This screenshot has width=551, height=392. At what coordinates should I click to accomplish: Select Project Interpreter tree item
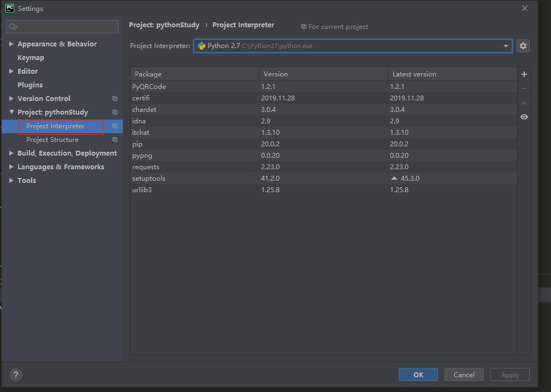(55, 126)
